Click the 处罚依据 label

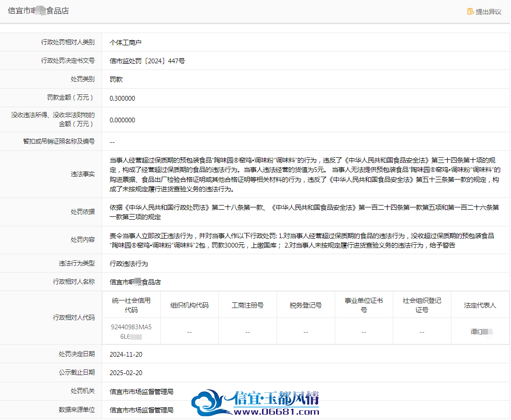[83, 212]
